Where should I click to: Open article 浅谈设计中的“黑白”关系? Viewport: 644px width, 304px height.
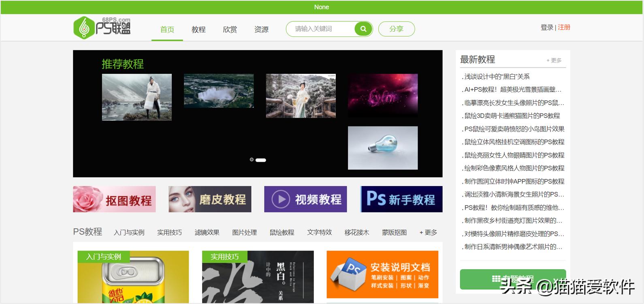pos(497,77)
